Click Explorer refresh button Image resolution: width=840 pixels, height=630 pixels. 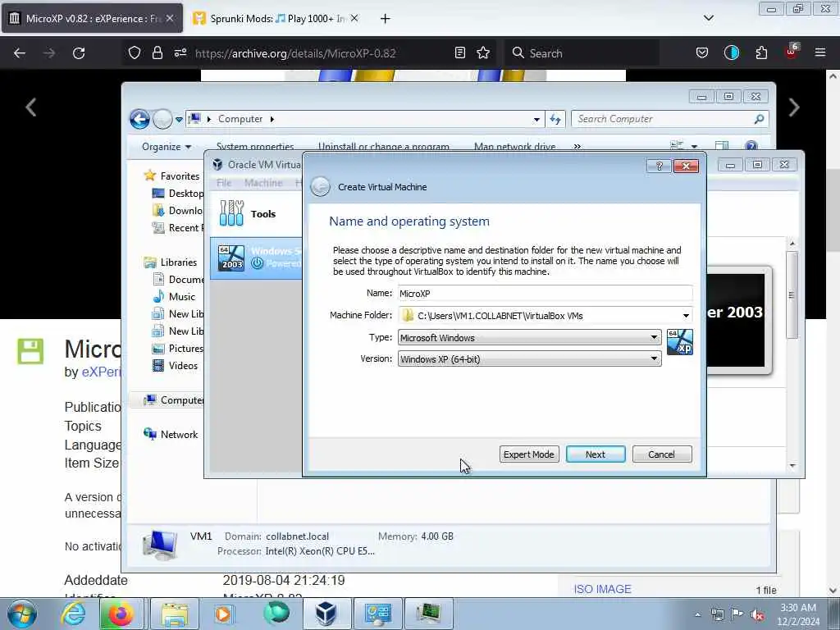pos(555,120)
